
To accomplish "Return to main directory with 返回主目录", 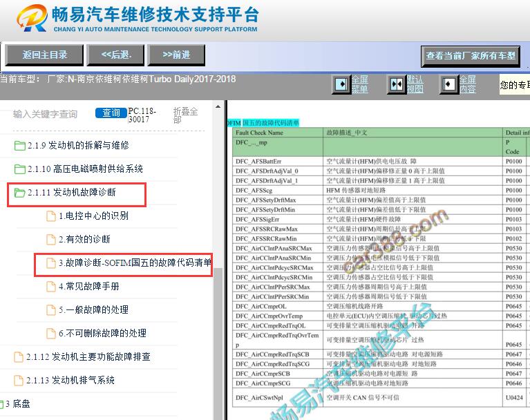I will pyautogui.click(x=44, y=55).
